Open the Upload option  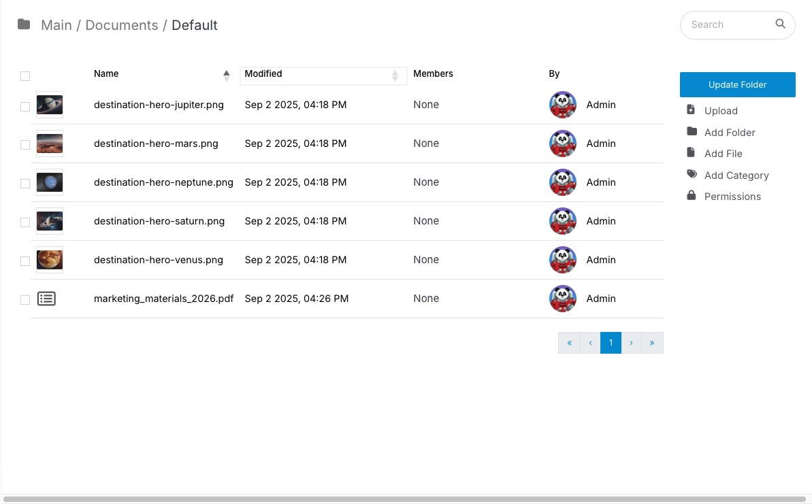721,111
